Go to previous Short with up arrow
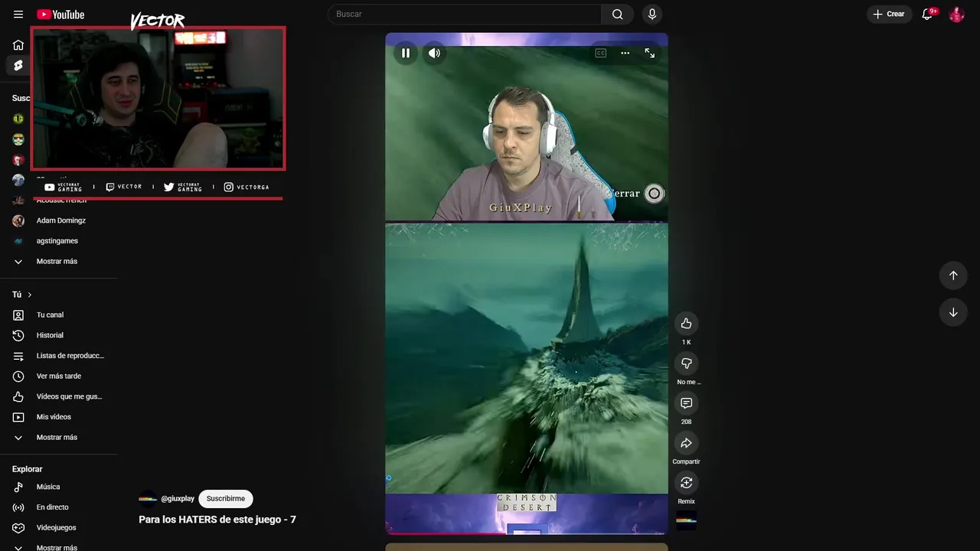 pos(953,275)
